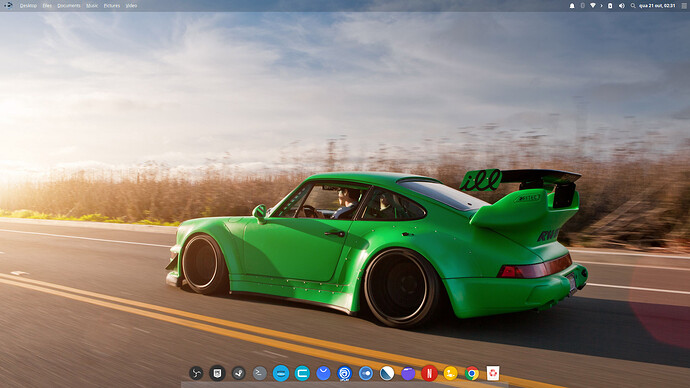
Task: Open the Video panel shortcut
Action: pos(131,6)
